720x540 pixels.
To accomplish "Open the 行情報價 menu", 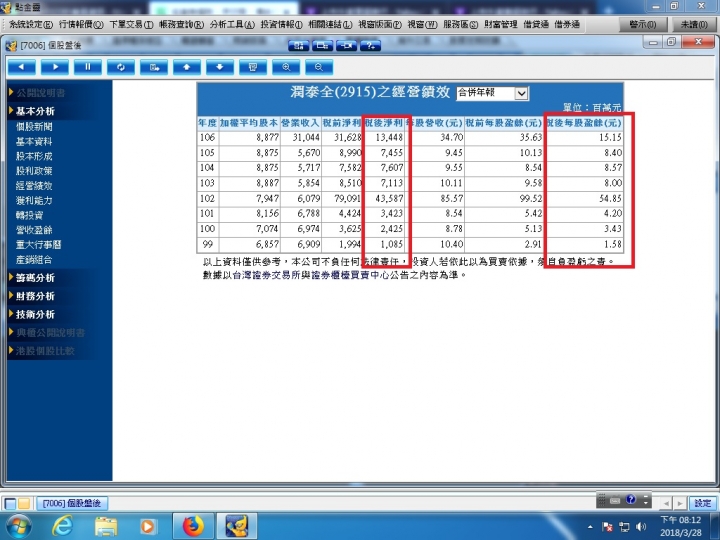I will click(81, 24).
